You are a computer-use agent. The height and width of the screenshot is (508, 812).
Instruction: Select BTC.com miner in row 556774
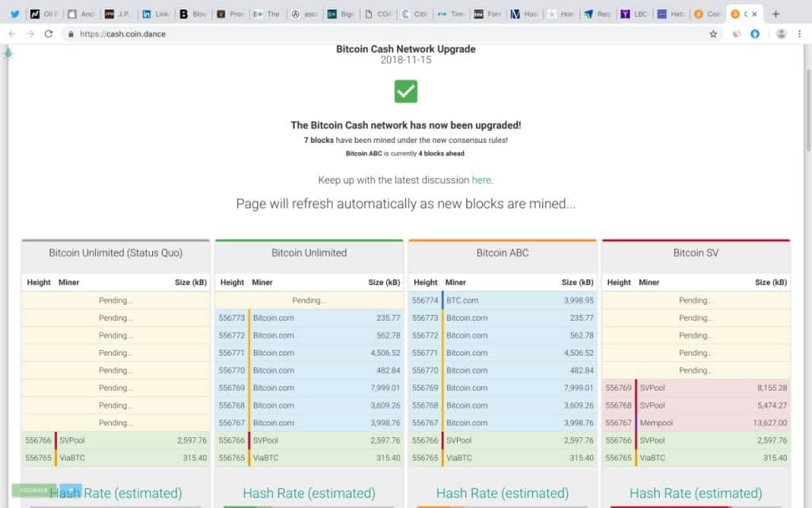pos(462,300)
